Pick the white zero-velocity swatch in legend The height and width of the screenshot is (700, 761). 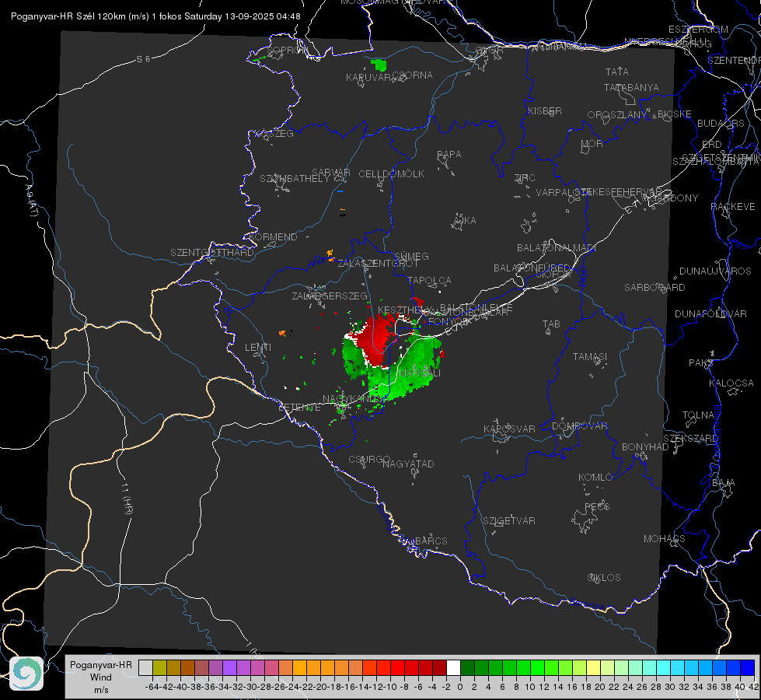tap(453, 667)
